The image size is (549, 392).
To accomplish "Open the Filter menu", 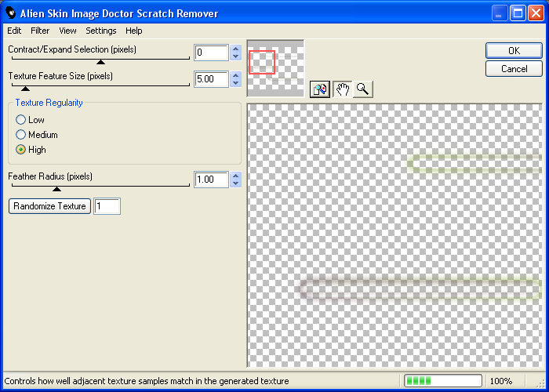I will coord(40,31).
